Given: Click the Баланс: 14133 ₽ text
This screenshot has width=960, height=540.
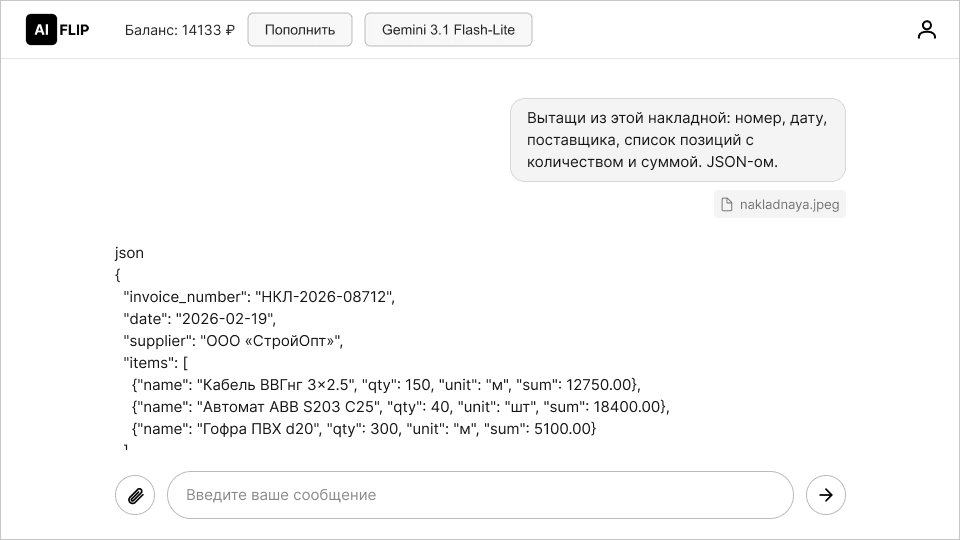Looking at the screenshot, I should [x=180, y=30].
